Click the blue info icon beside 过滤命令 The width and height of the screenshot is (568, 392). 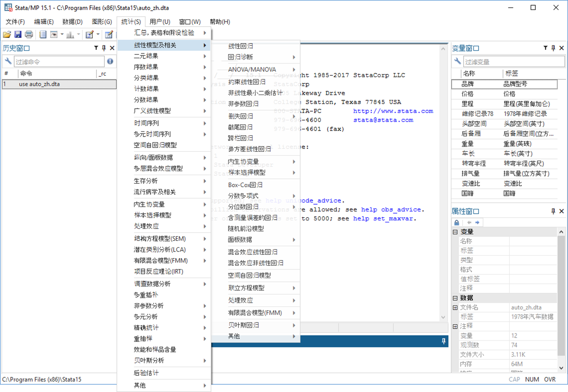coord(110,61)
